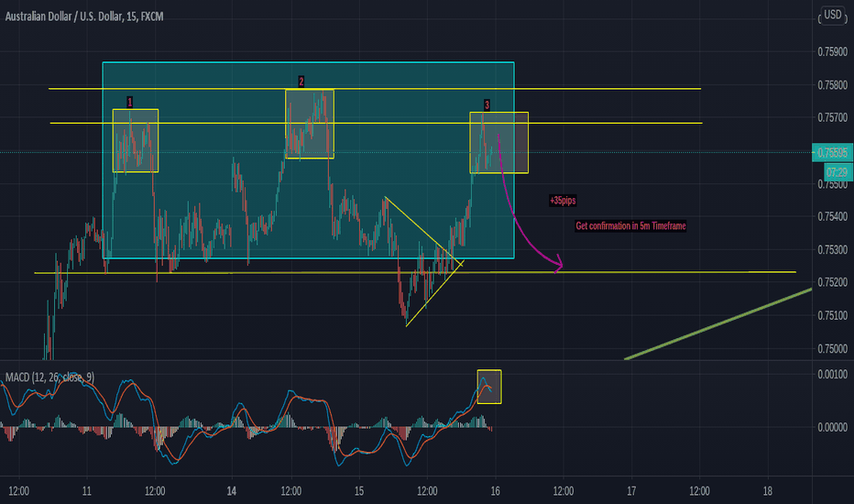Click the MACD 0.00000 scale label
The height and width of the screenshot is (504, 854).
click(x=832, y=427)
